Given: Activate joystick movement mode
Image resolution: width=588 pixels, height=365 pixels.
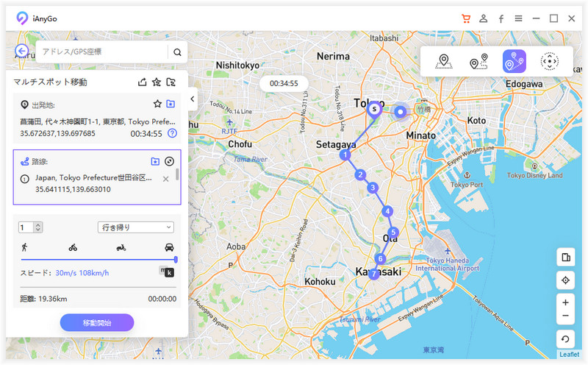Looking at the screenshot, I should pyautogui.click(x=549, y=62).
